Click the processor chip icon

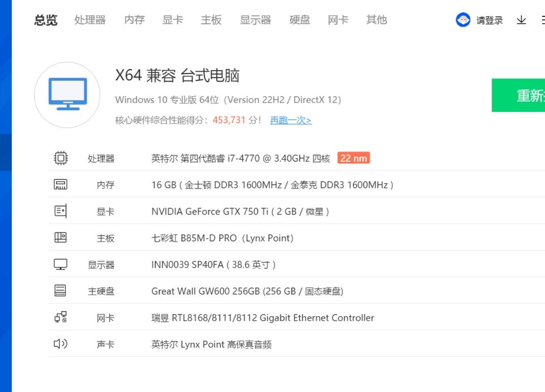tap(61, 158)
